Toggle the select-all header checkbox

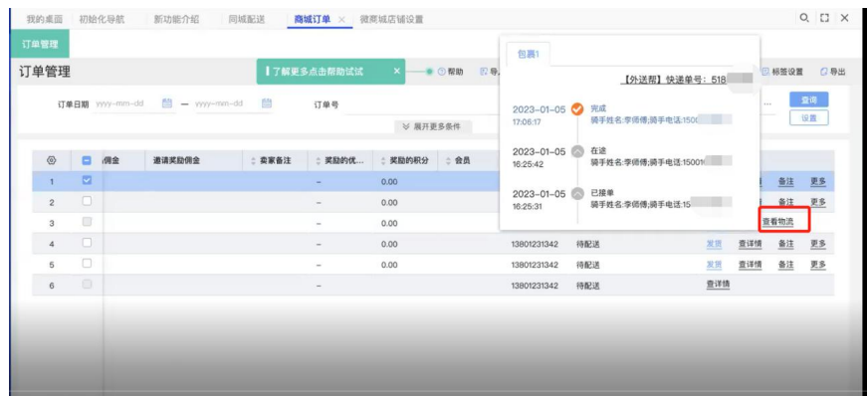[87, 160]
